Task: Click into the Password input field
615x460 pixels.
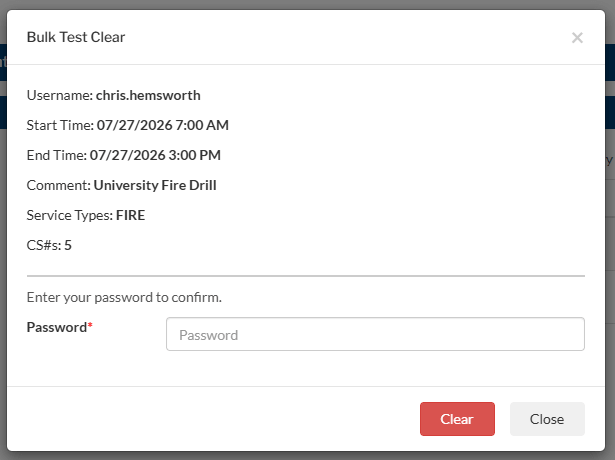Action: (x=375, y=334)
